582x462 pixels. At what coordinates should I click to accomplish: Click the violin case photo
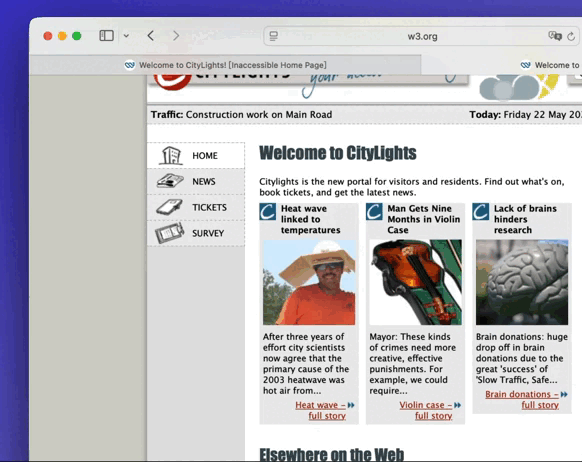tap(416, 282)
